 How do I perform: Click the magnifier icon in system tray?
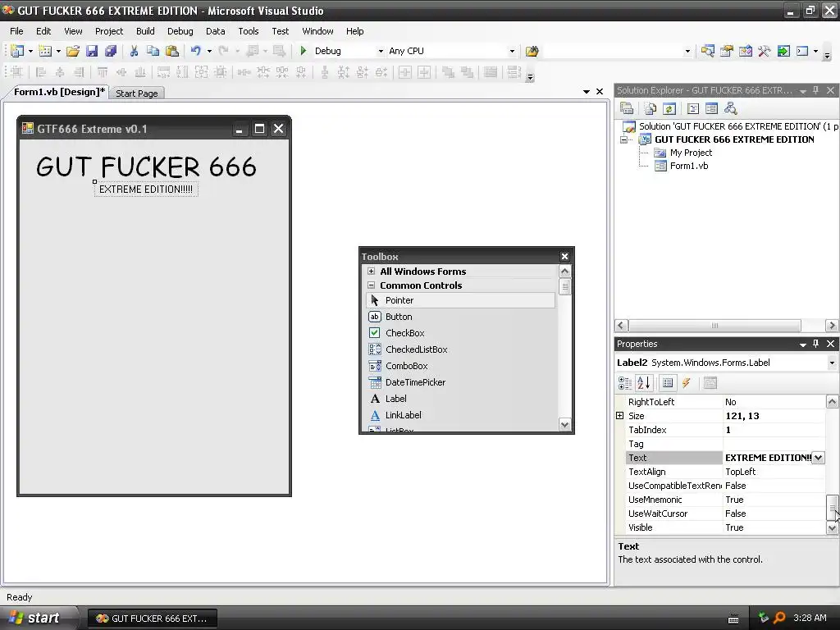click(779, 619)
